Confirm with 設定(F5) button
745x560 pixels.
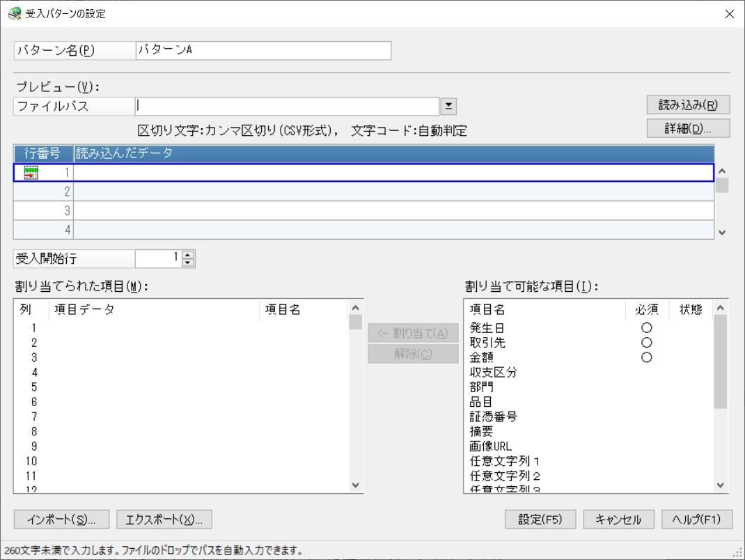(x=540, y=519)
